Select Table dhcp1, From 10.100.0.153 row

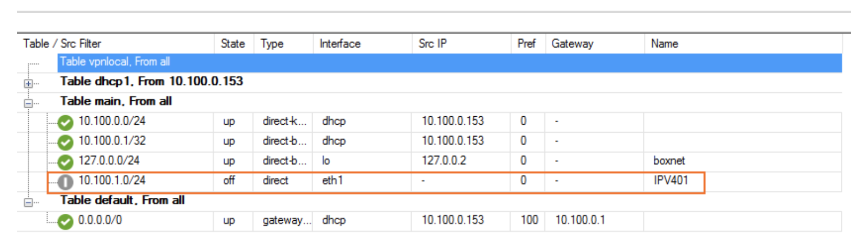151,82
